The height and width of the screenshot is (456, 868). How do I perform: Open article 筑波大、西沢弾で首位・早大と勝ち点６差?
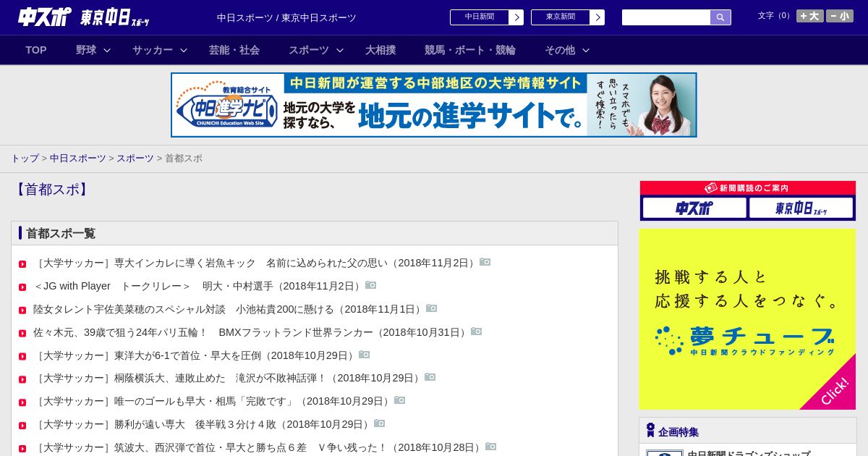(259, 447)
